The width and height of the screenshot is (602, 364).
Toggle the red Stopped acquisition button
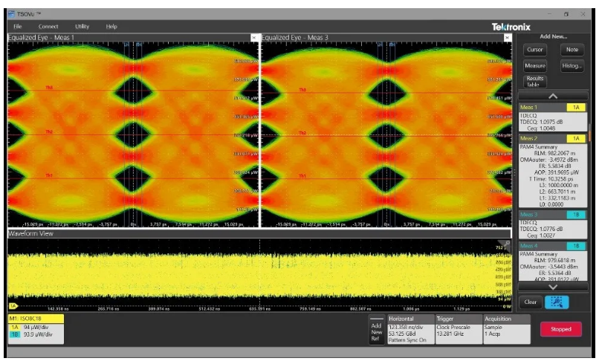point(562,329)
